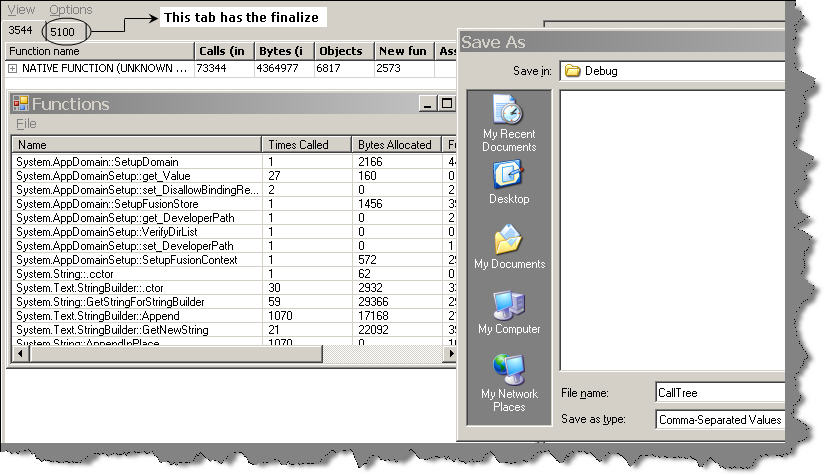Viewport: 825px width, 475px height.
Task: Select System.Text.StringBuilder::Append row
Action: point(234,316)
